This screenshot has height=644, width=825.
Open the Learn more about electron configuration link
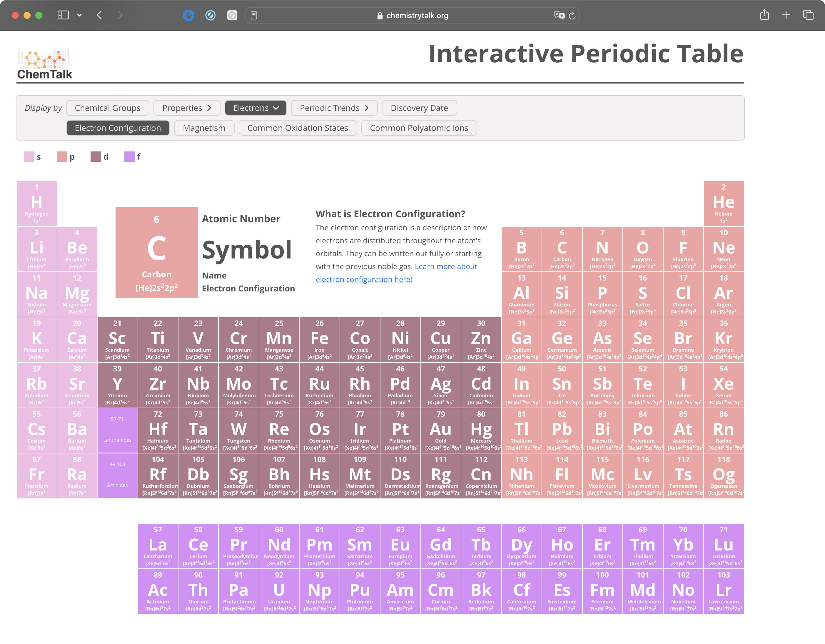click(x=396, y=273)
